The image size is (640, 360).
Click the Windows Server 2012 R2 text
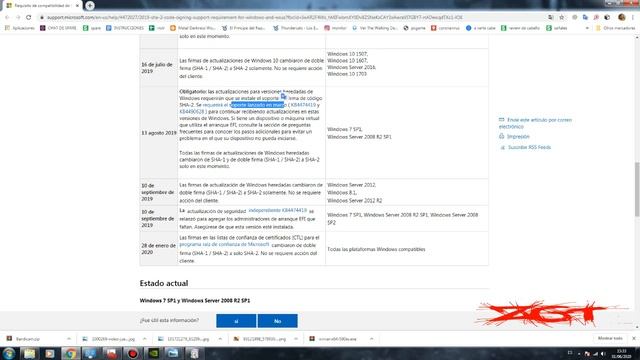coord(355,200)
